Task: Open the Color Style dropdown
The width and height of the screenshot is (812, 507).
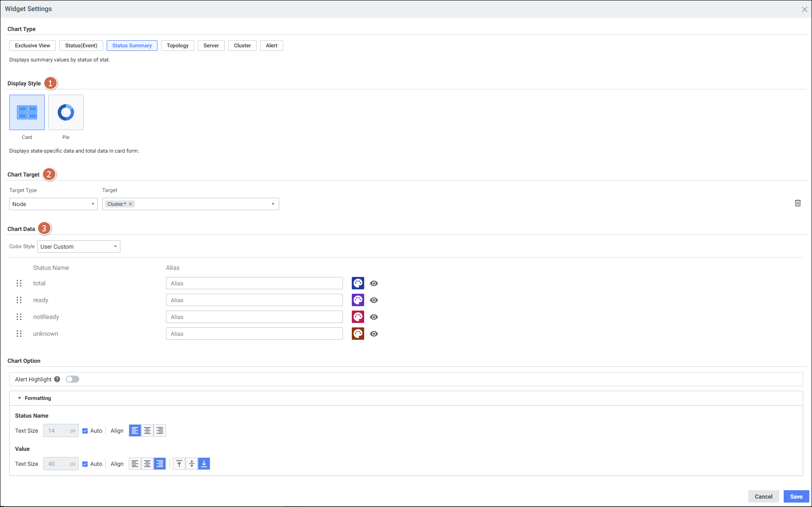Action: pyautogui.click(x=78, y=246)
